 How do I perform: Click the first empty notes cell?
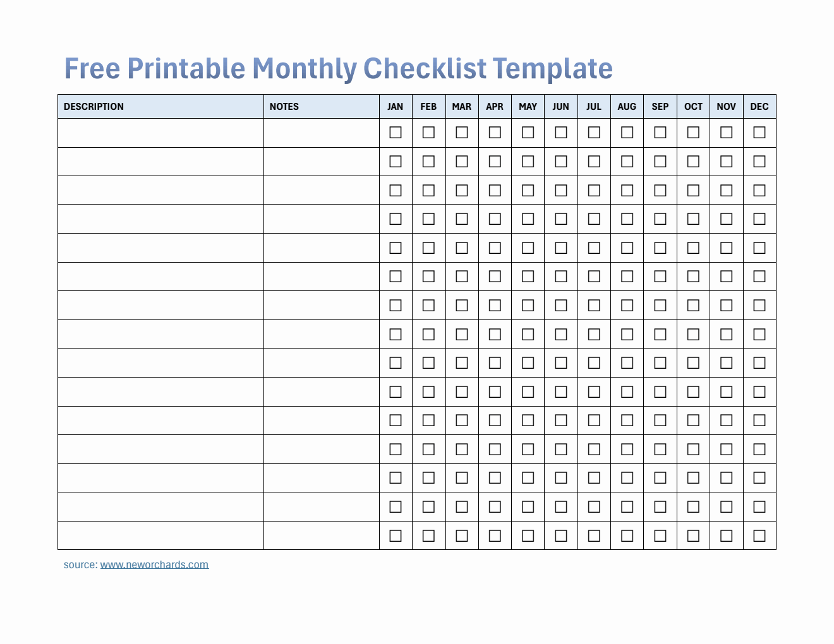point(321,133)
